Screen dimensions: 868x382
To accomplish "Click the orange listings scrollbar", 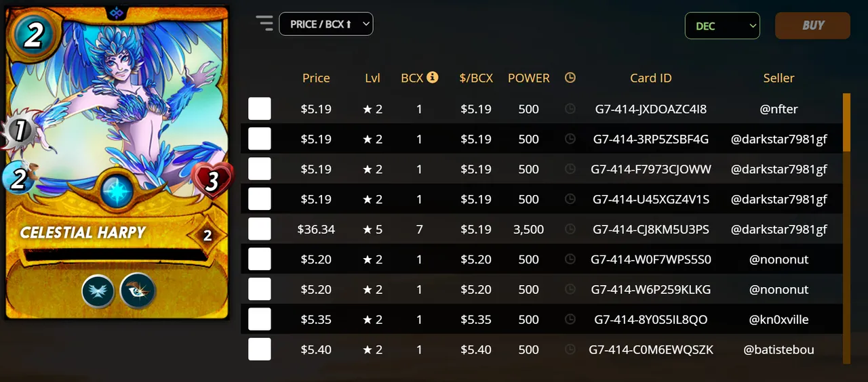I will tap(846, 122).
